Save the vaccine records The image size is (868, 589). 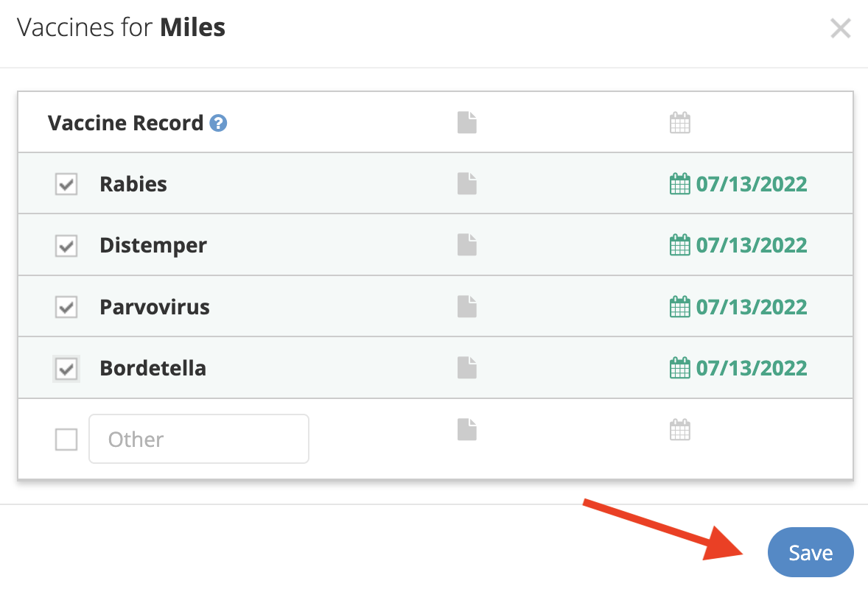click(810, 552)
